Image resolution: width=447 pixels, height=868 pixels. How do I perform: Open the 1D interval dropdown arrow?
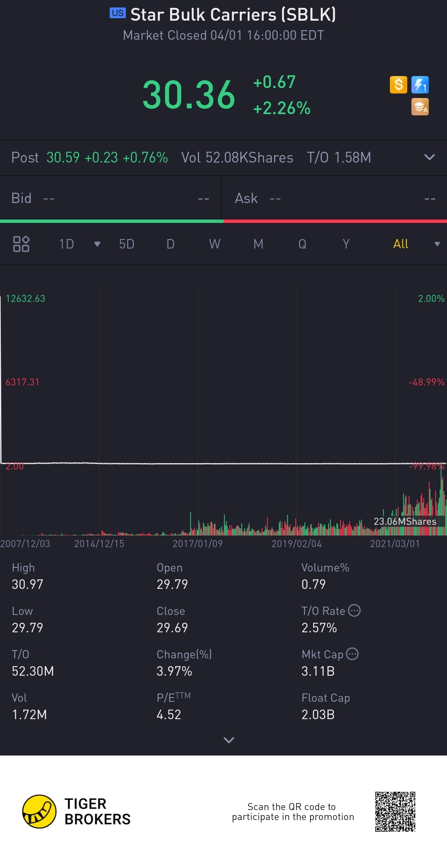[x=97, y=244]
